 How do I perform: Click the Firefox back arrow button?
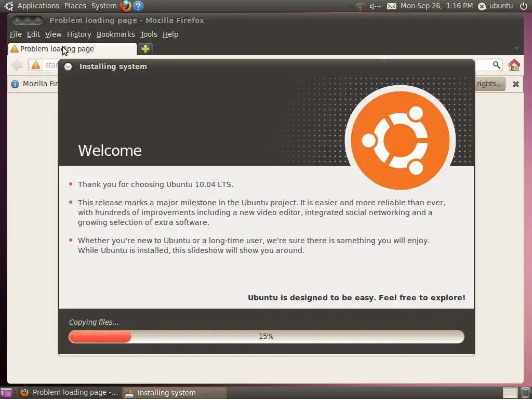tap(17, 65)
